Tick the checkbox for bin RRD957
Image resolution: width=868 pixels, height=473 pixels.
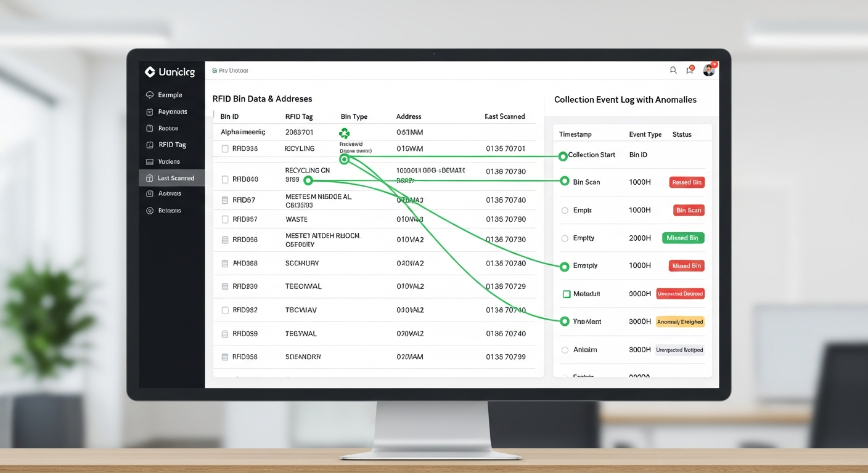(225, 220)
